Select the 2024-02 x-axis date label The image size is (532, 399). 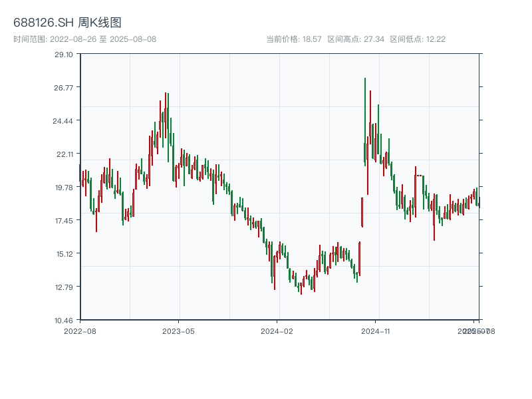277,331
